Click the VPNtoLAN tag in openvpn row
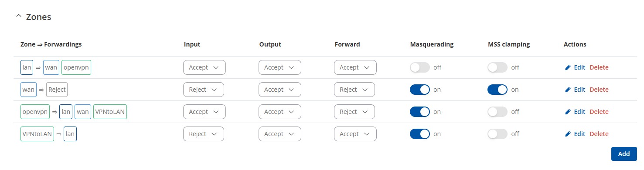Image resolution: width=644 pixels, height=170 pixels. click(110, 112)
